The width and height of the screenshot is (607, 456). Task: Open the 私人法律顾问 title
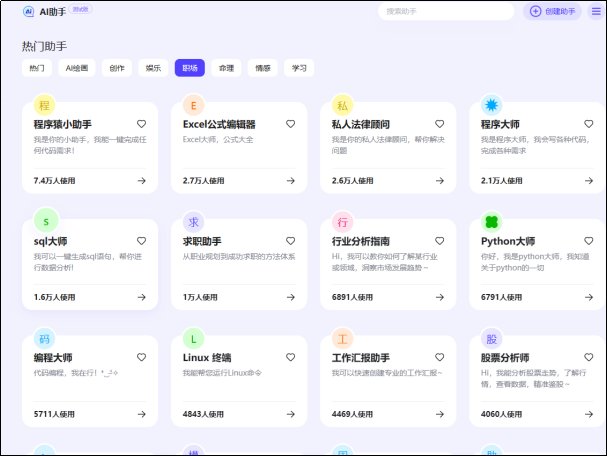point(361,124)
